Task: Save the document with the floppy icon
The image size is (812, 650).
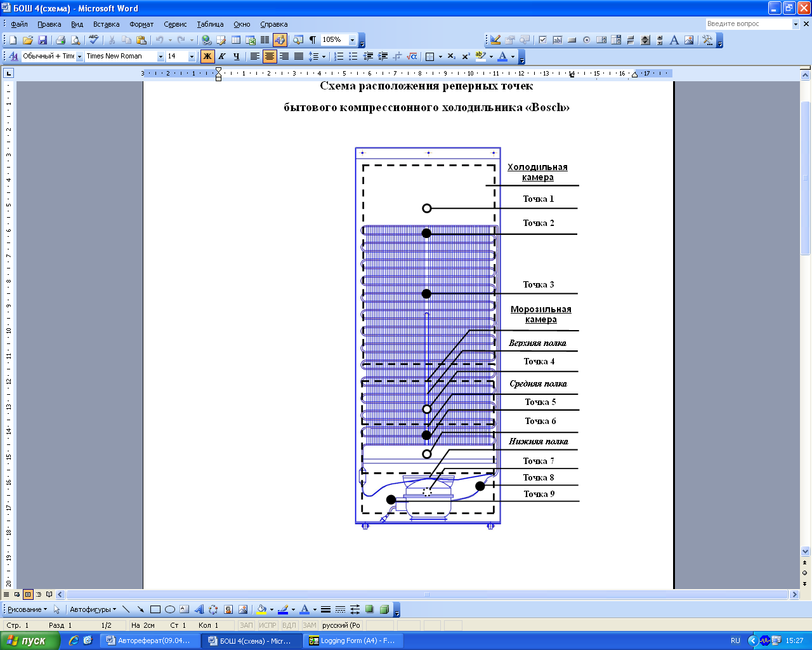Action: click(x=43, y=40)
